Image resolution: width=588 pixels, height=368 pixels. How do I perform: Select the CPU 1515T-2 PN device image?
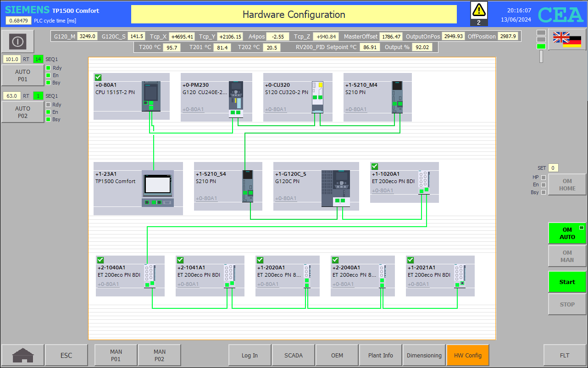[151, 96]
